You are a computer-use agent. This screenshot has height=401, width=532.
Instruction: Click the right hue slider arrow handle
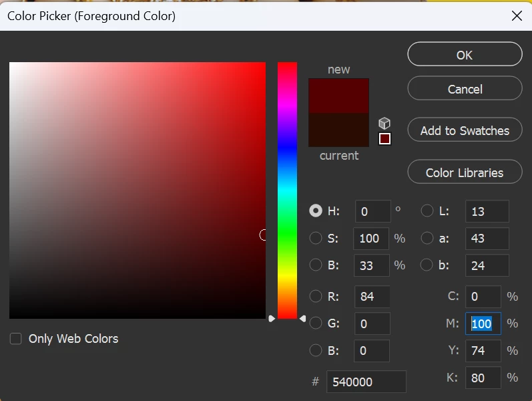[x=302, y=319]
